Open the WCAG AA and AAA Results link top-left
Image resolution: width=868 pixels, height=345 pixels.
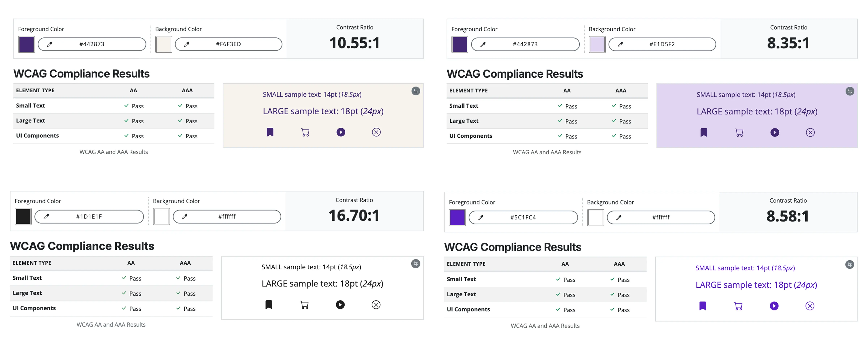[114, 152]
